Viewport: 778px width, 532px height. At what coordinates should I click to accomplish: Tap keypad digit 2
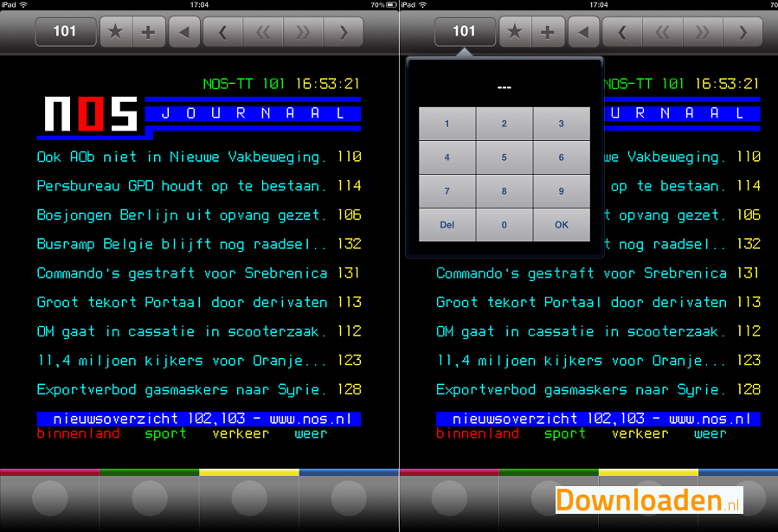505,124
